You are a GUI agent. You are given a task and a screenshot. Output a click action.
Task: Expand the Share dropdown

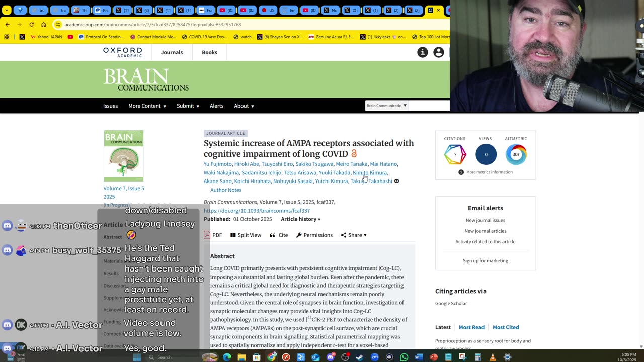354,235
